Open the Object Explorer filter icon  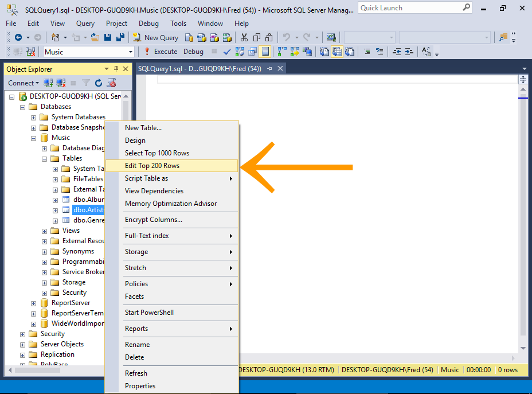(x=85, y=83)
